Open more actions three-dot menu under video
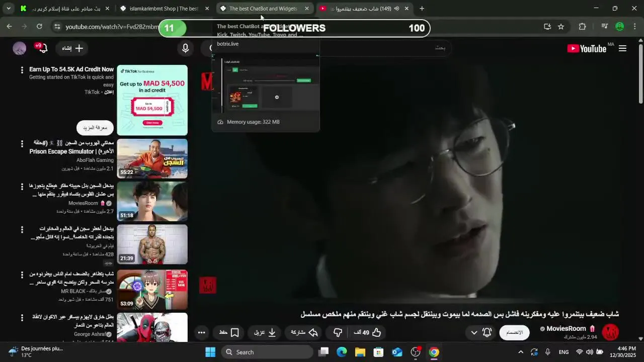 [201, 332]
